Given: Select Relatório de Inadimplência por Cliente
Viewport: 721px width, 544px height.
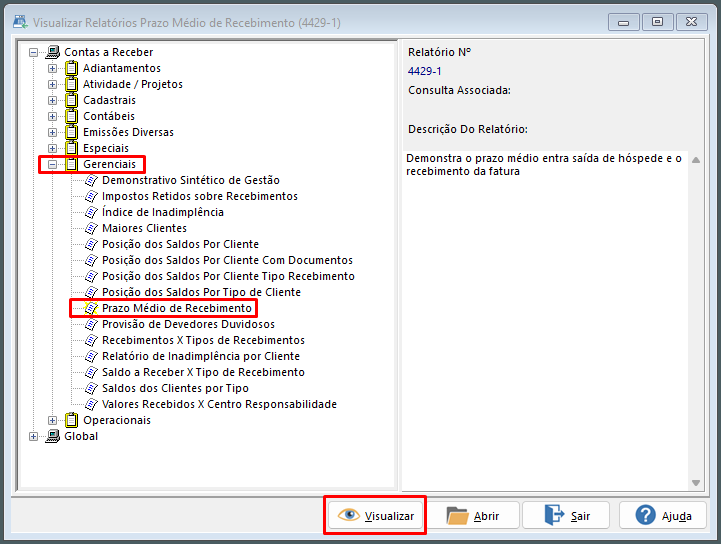Looking at the screenshot, I should [201, 356].
